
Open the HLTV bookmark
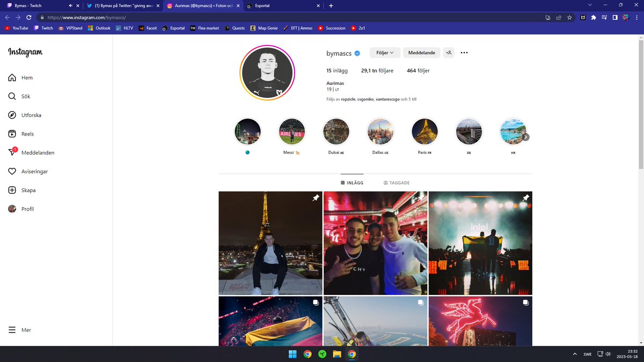click(124, 28)
